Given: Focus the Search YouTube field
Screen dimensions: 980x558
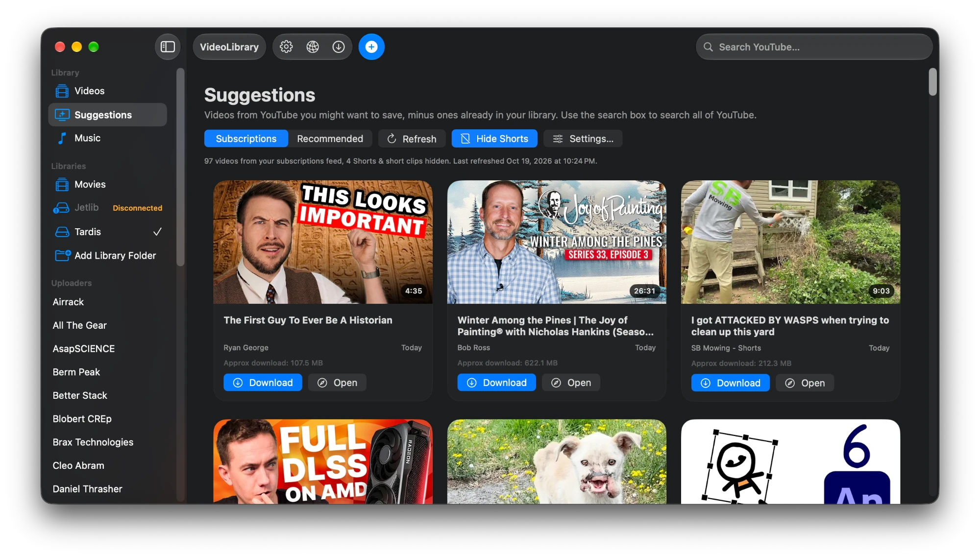Looking at the screenshot, I should pos(814,47).
